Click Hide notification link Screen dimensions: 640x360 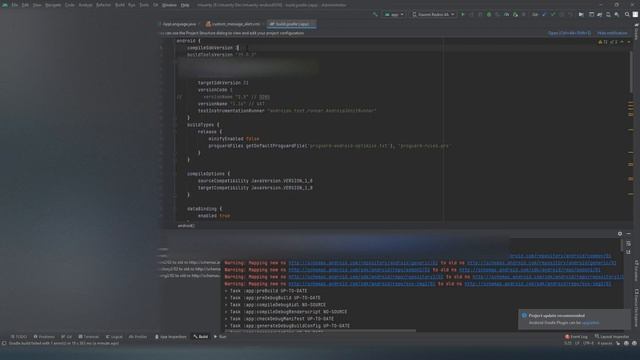(612, 33)
